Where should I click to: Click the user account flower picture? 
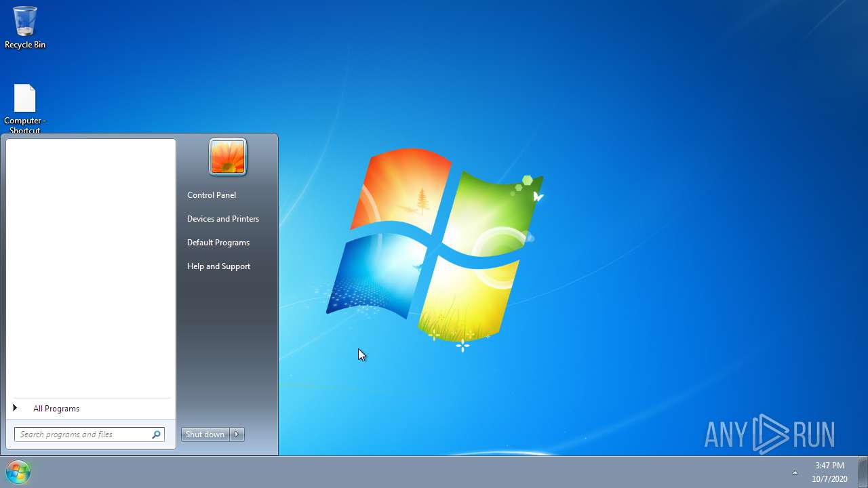pyautogui.click(x=228, y=157)
